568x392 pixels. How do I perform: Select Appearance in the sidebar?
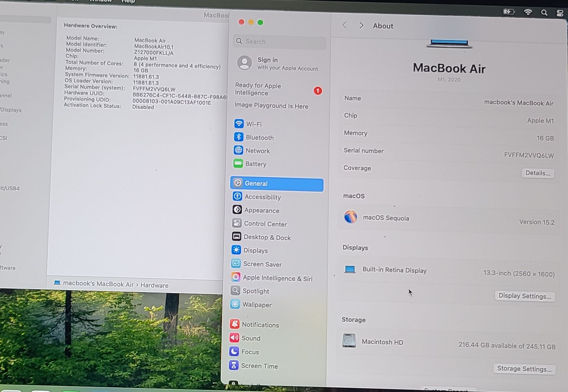261,210
